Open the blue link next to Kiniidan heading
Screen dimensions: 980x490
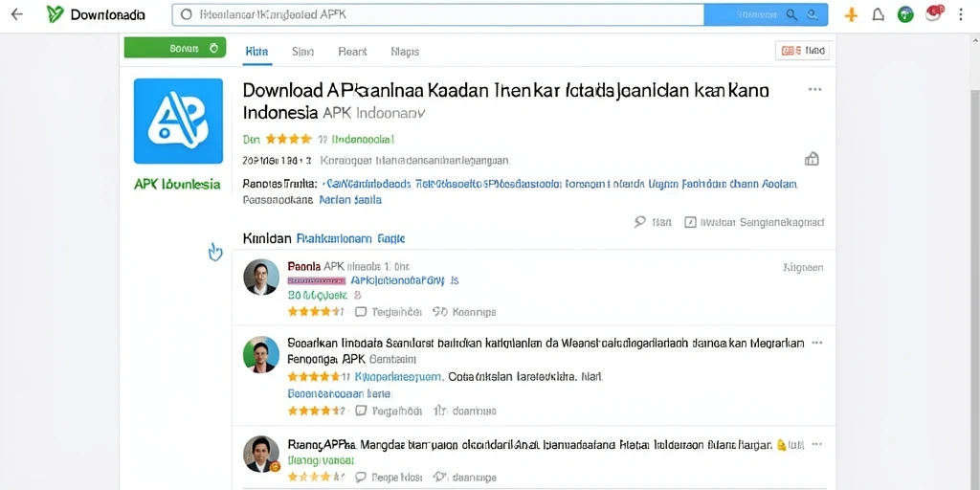coord(350,238)
